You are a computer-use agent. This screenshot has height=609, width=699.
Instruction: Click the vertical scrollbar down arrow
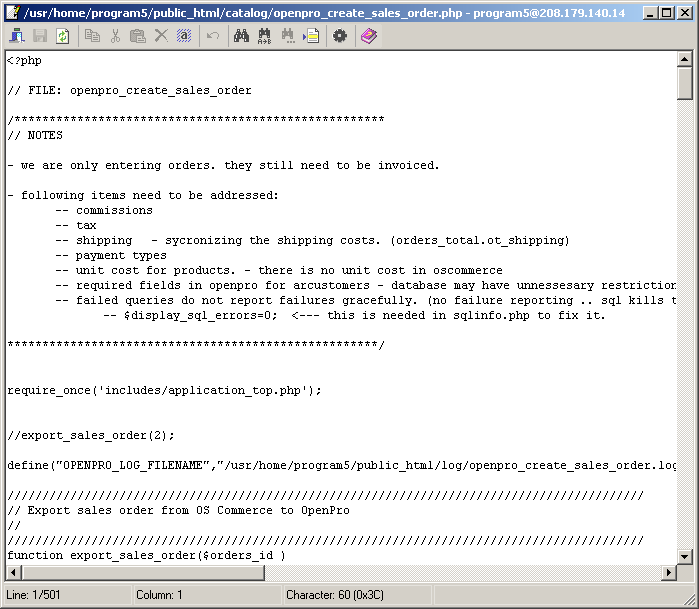[685, 556]
